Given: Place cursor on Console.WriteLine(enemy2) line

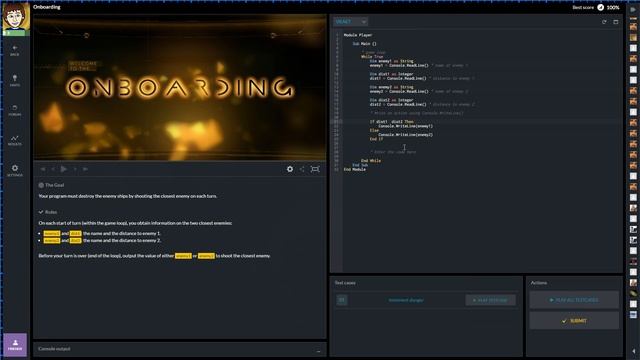Looking at the screenshot, I should 405,135.
